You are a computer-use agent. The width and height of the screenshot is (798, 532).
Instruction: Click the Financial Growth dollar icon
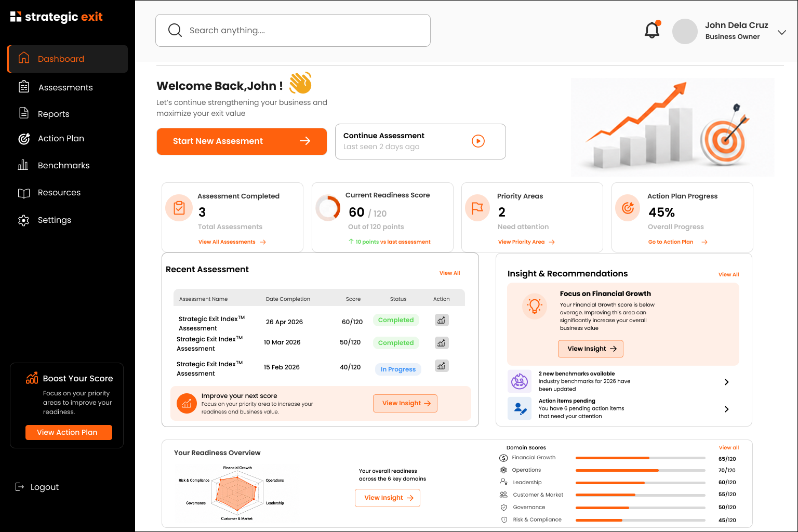503,458
